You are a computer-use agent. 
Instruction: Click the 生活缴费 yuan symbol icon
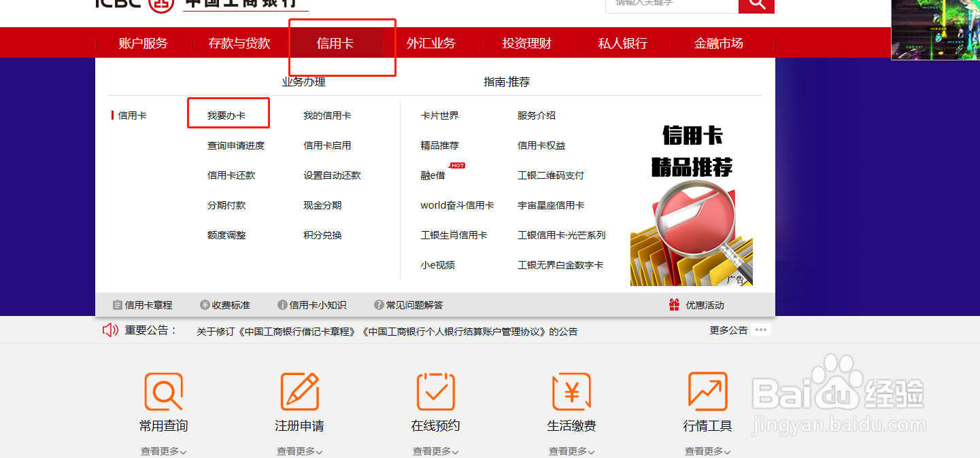572,392
